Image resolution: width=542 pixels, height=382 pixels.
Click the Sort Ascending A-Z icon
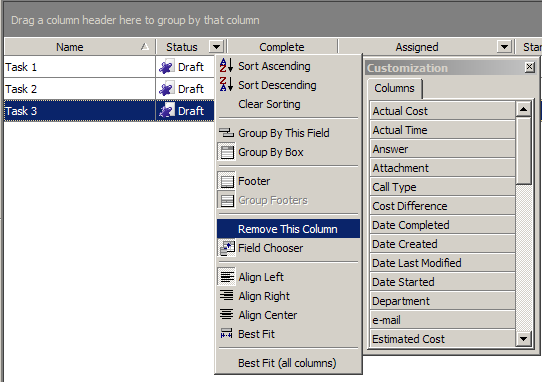point(226,66)
